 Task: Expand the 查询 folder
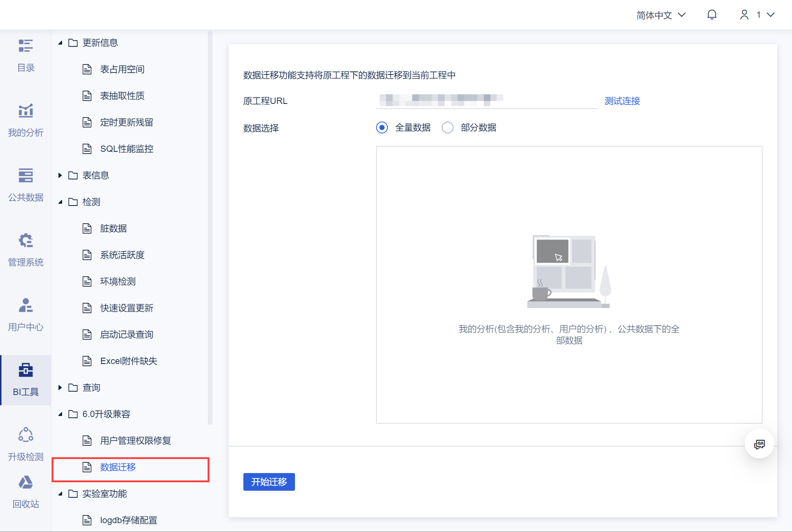[x=60, y=388]
